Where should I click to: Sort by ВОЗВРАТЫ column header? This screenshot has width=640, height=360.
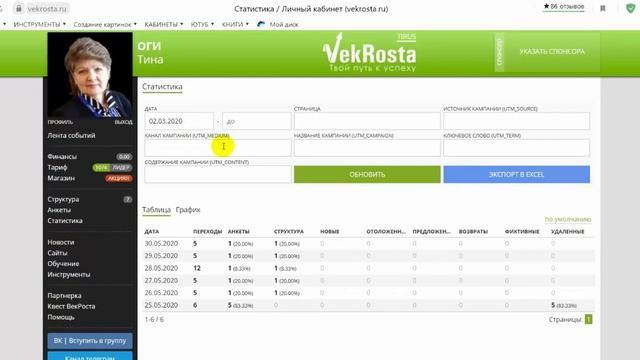(x=473, y=231)
